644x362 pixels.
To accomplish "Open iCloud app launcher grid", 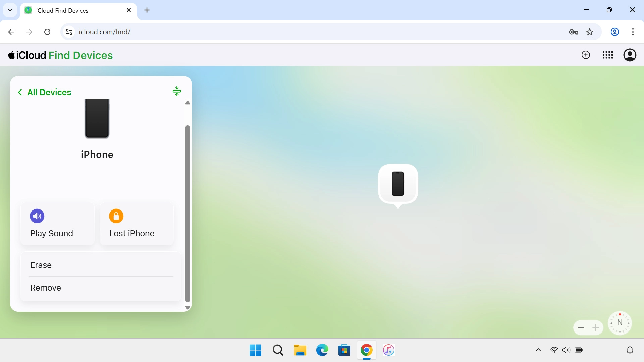I will [608, 55].
